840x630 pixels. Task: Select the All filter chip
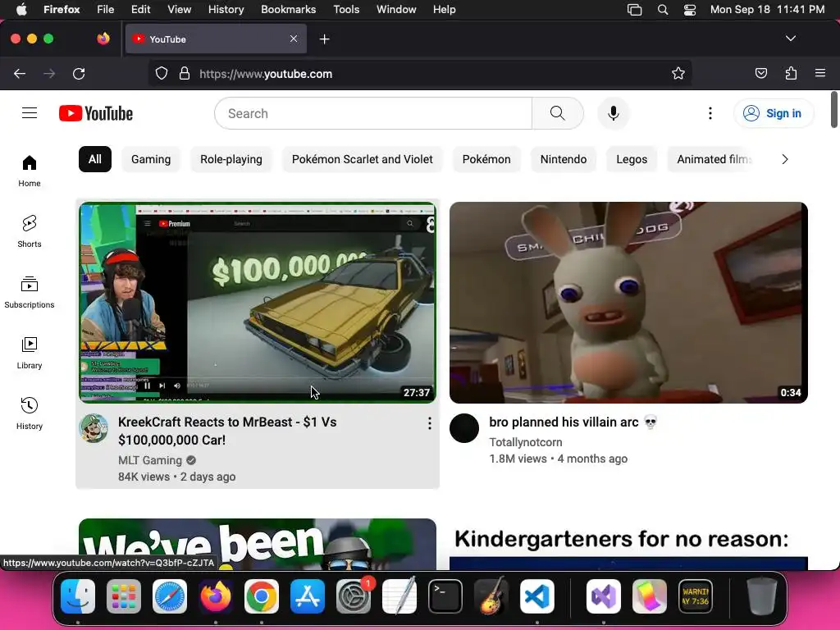95,159
